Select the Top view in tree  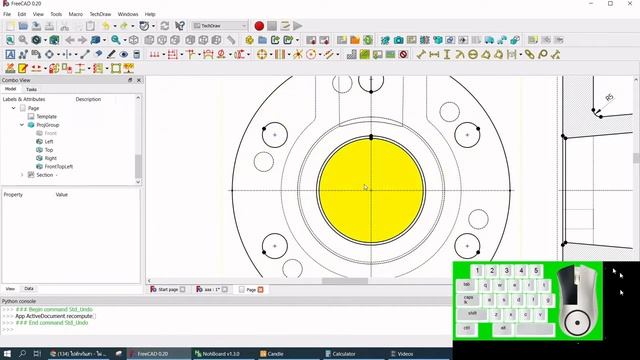coord(49,150)
